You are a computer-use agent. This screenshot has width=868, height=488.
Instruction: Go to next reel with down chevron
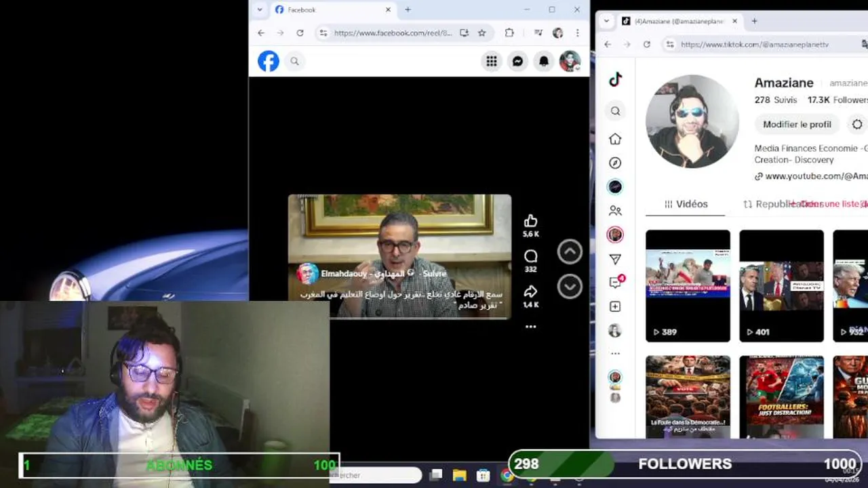570,287
